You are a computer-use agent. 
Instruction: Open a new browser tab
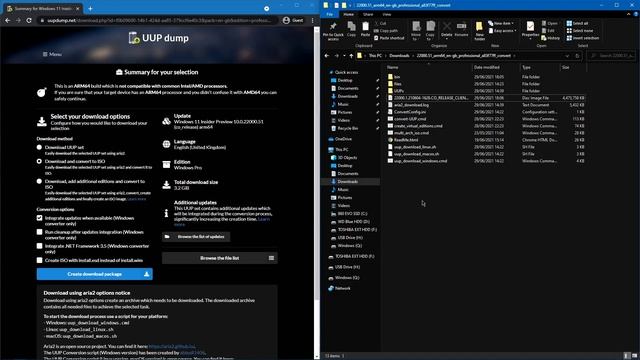(x=90, y=8)
